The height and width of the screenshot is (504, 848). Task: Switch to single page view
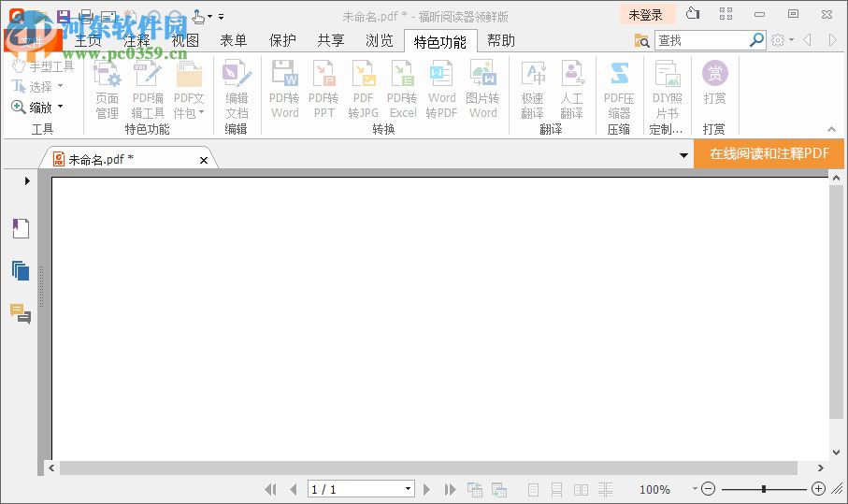(x=533, y=489)
